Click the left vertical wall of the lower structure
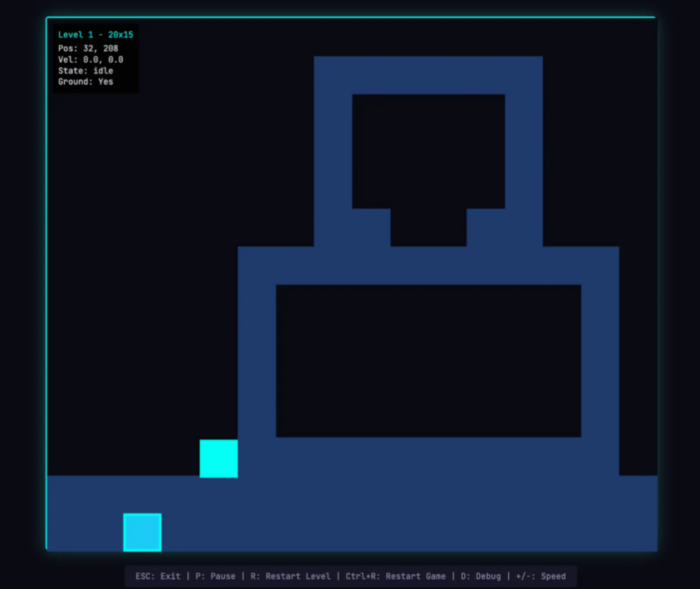The image size is (700, 589). click(x=256, y=360)
